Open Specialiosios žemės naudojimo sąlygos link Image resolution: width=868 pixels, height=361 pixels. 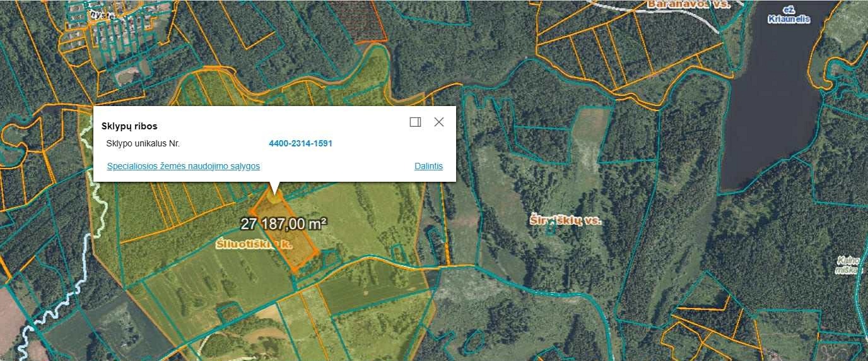(x=184, y=166)
